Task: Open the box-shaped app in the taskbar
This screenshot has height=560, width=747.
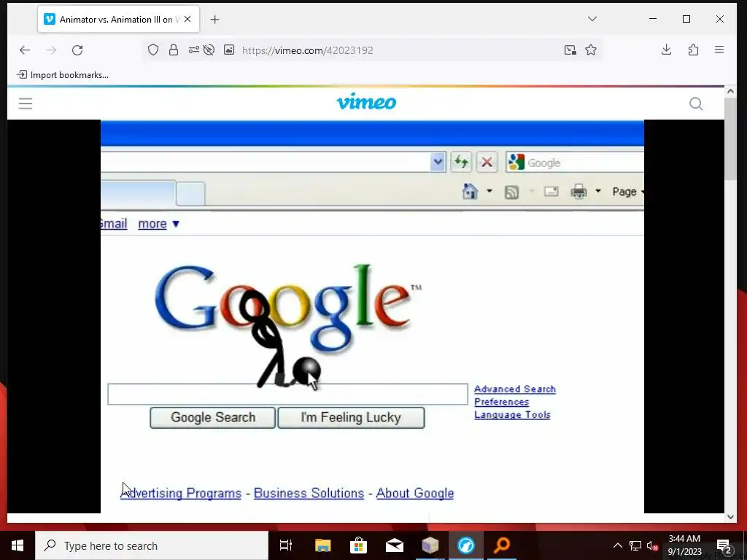Action: pos(430,545)
